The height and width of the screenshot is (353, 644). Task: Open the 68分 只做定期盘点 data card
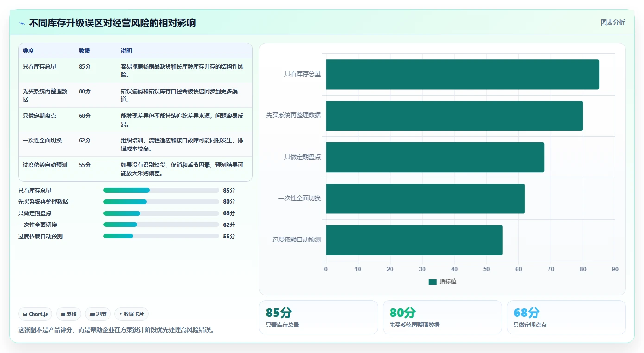pyautogui.click(x=566, y=317)
